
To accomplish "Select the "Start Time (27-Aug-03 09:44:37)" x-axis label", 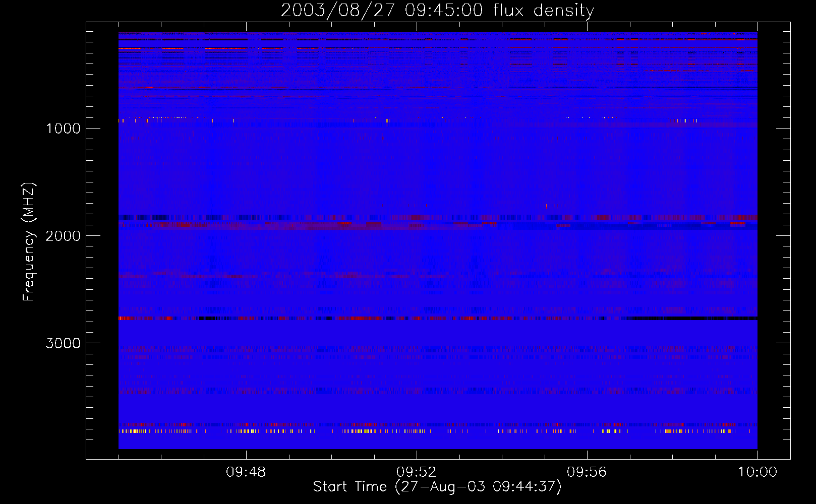I will click(x=437, y=487).
